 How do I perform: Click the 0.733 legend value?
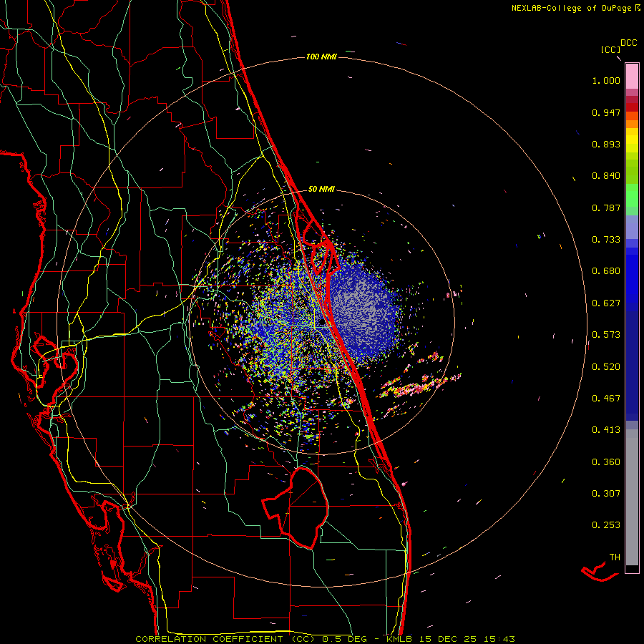[606, 240]
